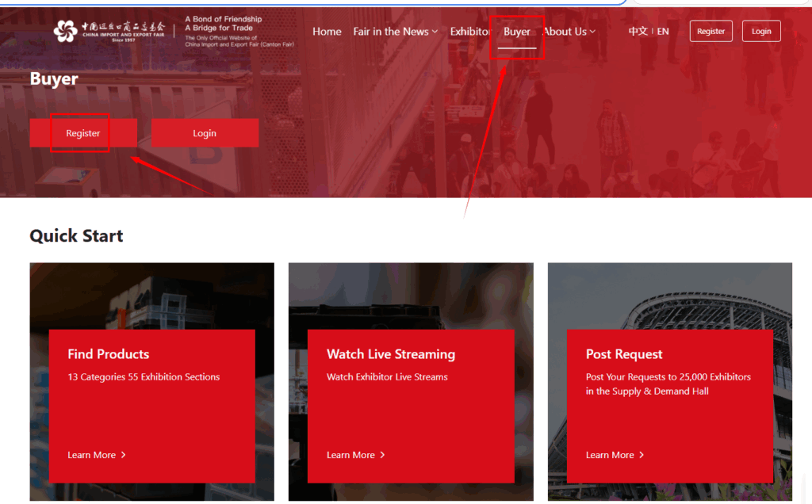Click Register button in top header
Image resolution: width=812 pixels, height=504 pixels.
pos(710,31)
